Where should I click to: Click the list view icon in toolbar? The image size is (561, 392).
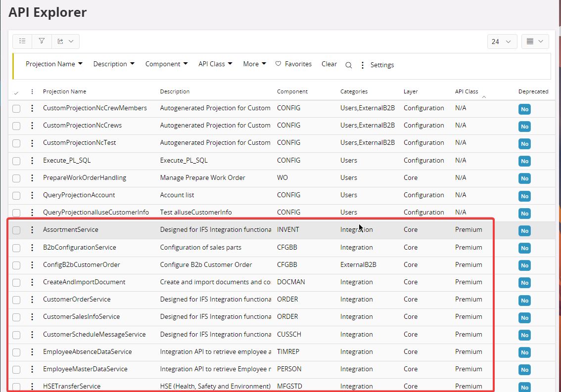pos(22,42)
